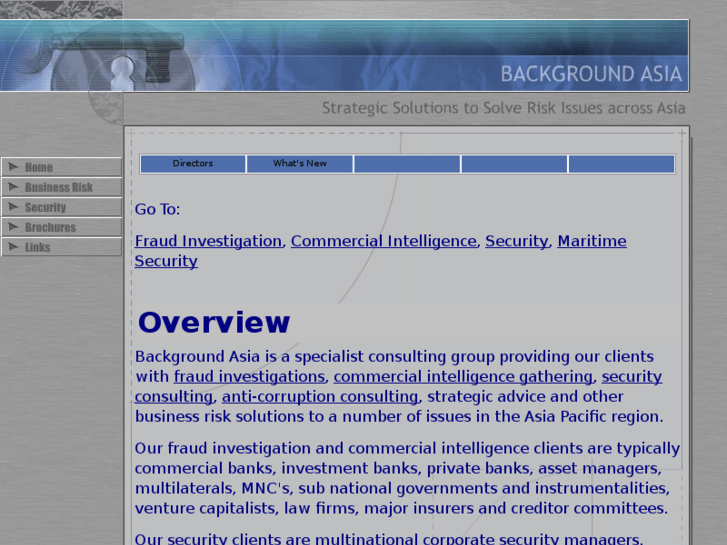Follow the Maritime Security link

click(592, 241)
